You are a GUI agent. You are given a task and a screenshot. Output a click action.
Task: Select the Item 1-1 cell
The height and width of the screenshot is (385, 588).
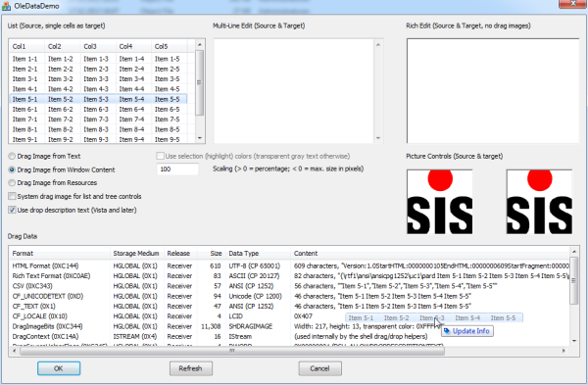pos(24,59)
